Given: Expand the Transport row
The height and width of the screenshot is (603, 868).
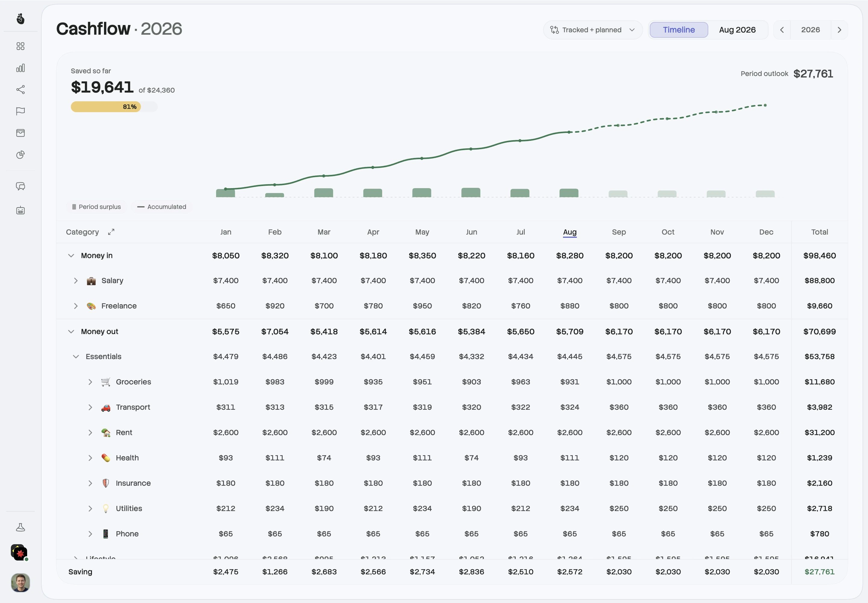Looking at the screenshot, I should click(90, 407).
